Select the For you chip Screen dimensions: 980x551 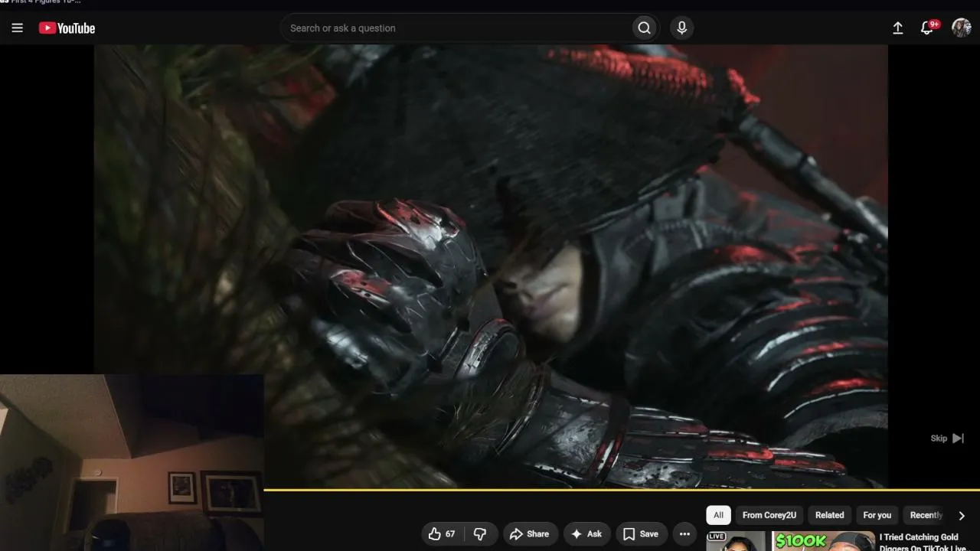877,515
